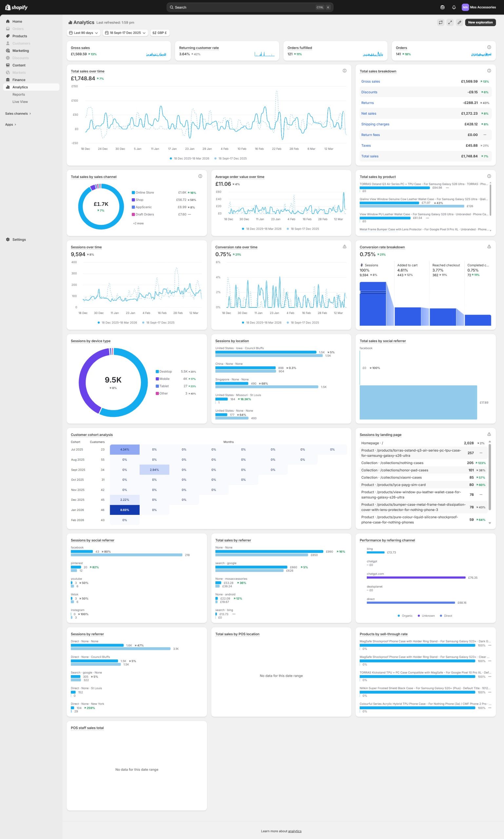The width and height of the screenshot is (504, 839).
Task: Click the New exploration button
Action: (480, 22)
